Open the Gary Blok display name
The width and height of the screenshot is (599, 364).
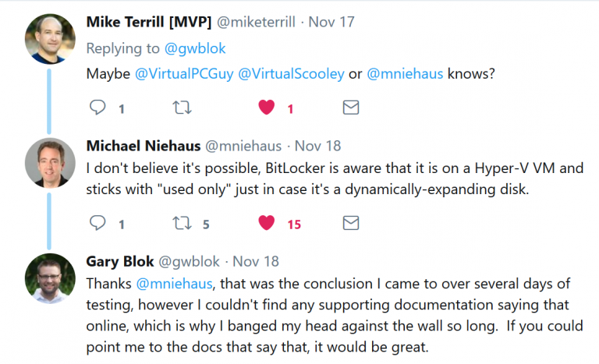122,261
